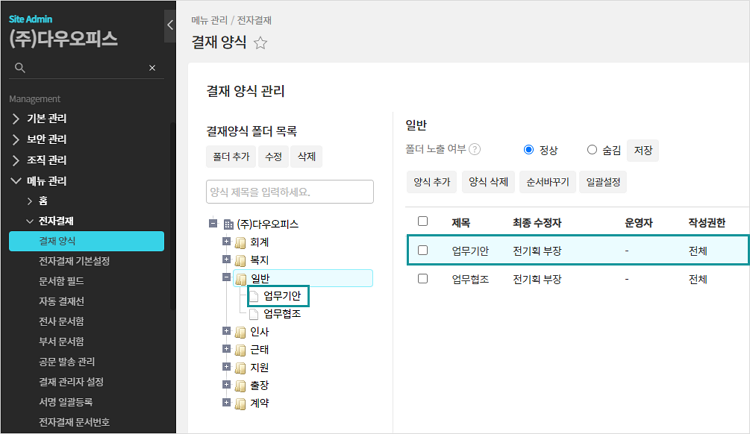Expand the 인사 folder in tree

point(227,331)
